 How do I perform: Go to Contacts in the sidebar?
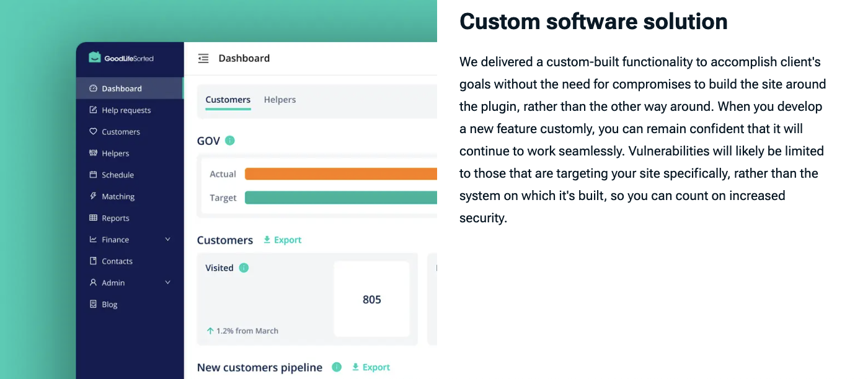pyautogui.click(x=117, y=261)
